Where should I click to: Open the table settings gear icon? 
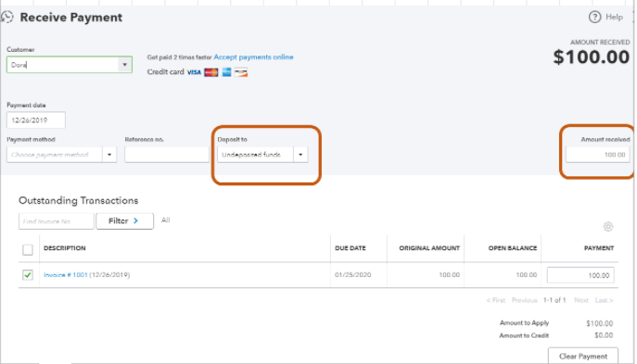(607, 226)
